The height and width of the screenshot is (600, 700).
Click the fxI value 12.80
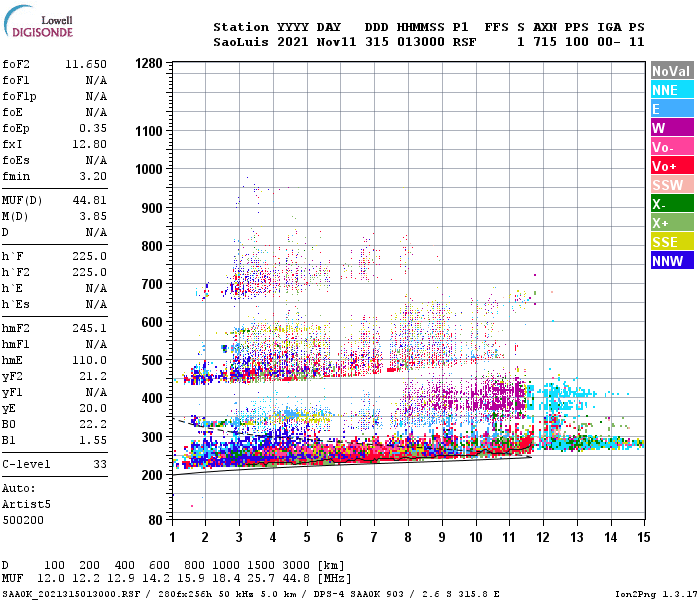[x=90, y=144]
